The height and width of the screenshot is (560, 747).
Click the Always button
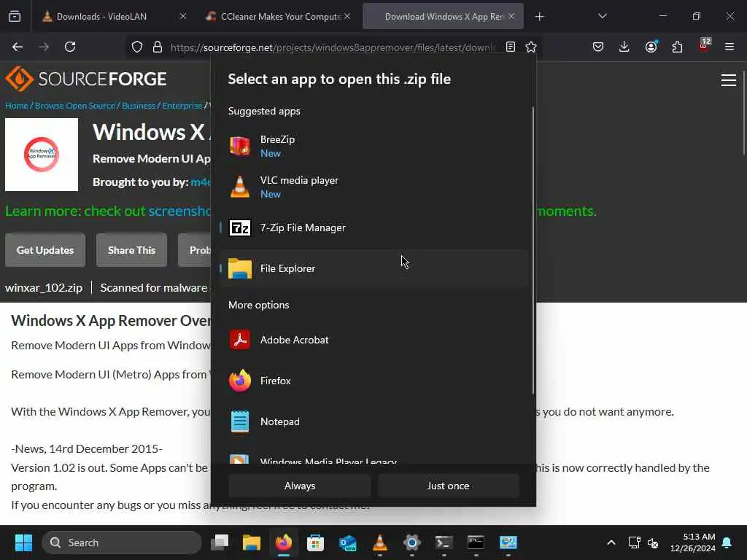pyautogui.click(x=300, y=486)
